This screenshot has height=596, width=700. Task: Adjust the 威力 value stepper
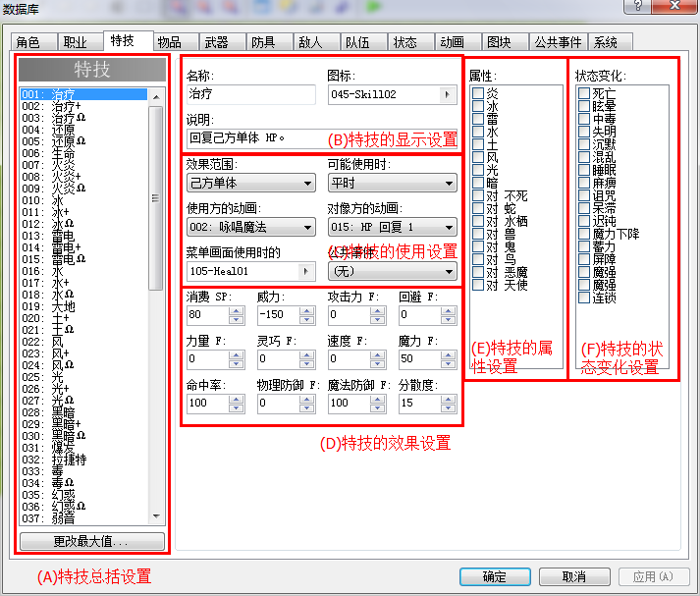pyautogui.click(x=306, y=315)
